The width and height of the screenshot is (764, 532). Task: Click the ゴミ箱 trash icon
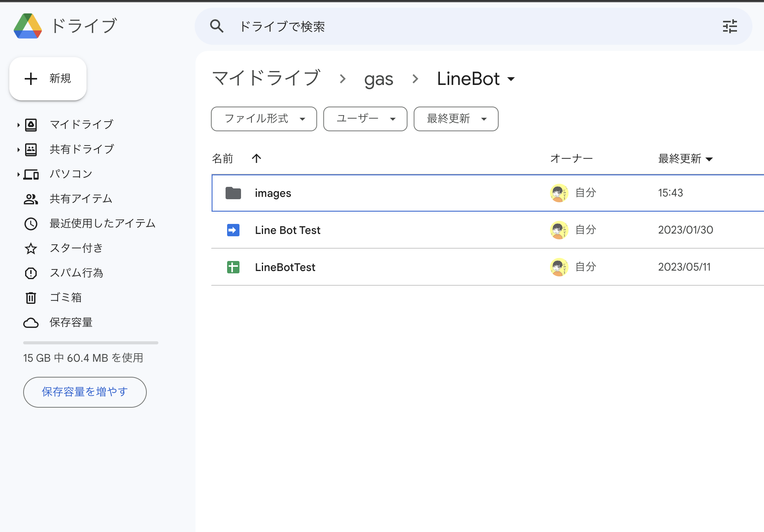pyautogui.click(x=31, y=298)
